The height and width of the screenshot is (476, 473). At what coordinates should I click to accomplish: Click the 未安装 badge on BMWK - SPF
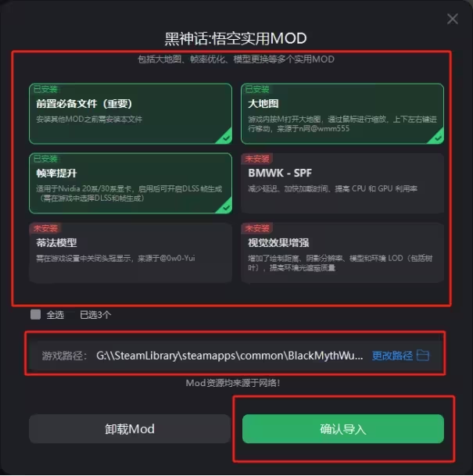257,159
